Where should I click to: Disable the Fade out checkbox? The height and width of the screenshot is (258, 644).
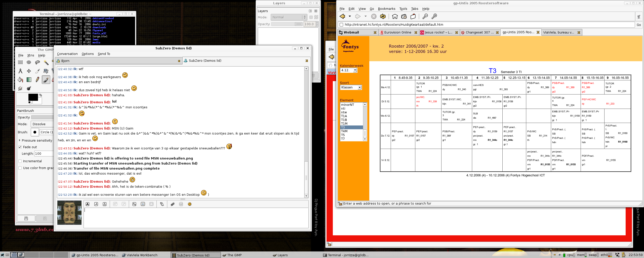20,147
